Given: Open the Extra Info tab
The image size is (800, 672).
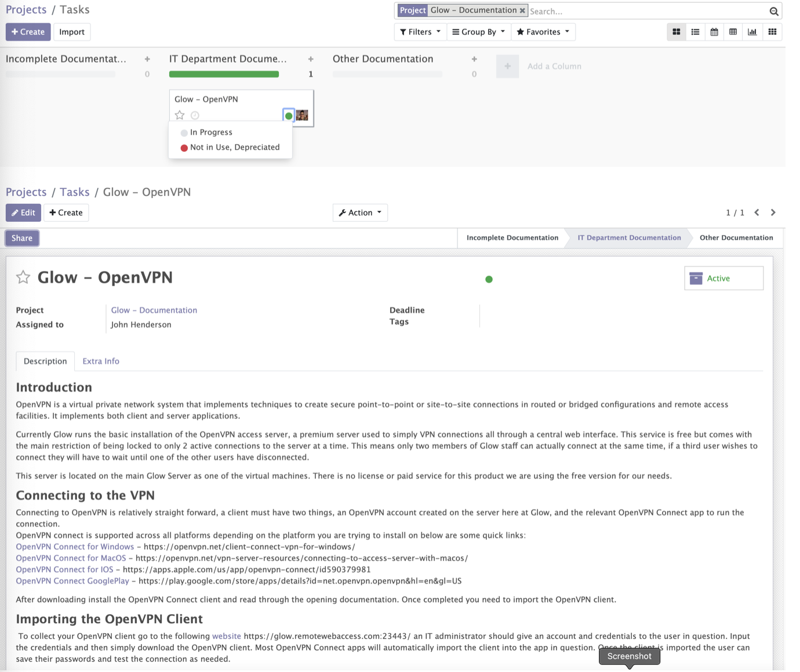Looking at the screenshot, I should [101, 361].
